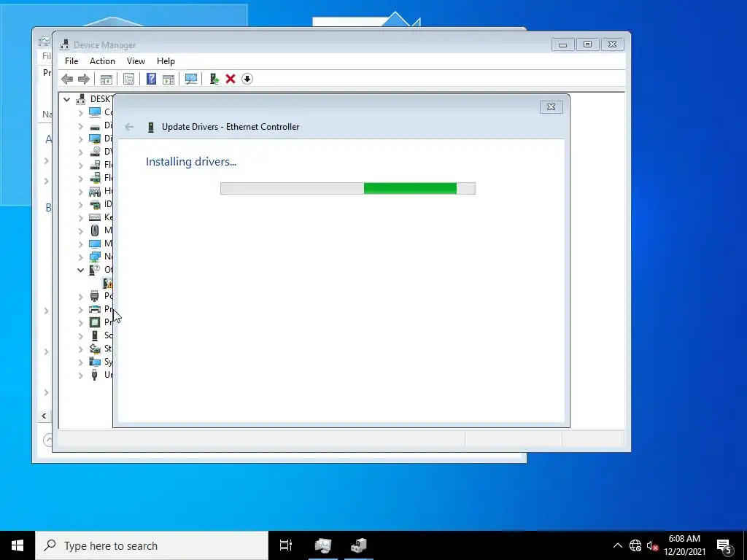The width and height of the screenshot is (747, 560).
Task: Open the network globe tray icon
Action: click(635, 545)
